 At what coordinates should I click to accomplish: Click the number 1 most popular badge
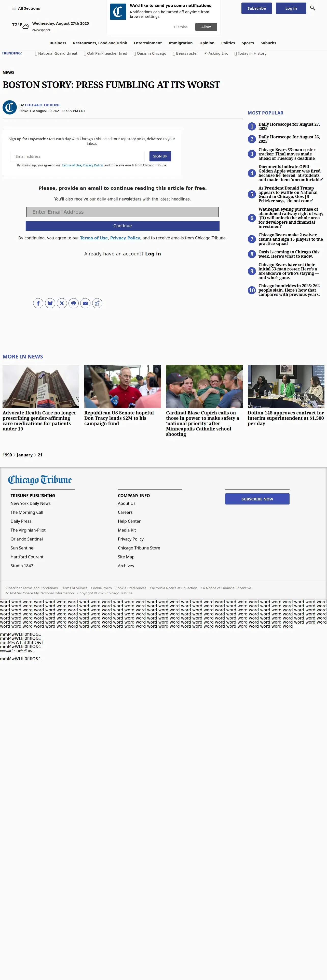(x=252, y=126)
